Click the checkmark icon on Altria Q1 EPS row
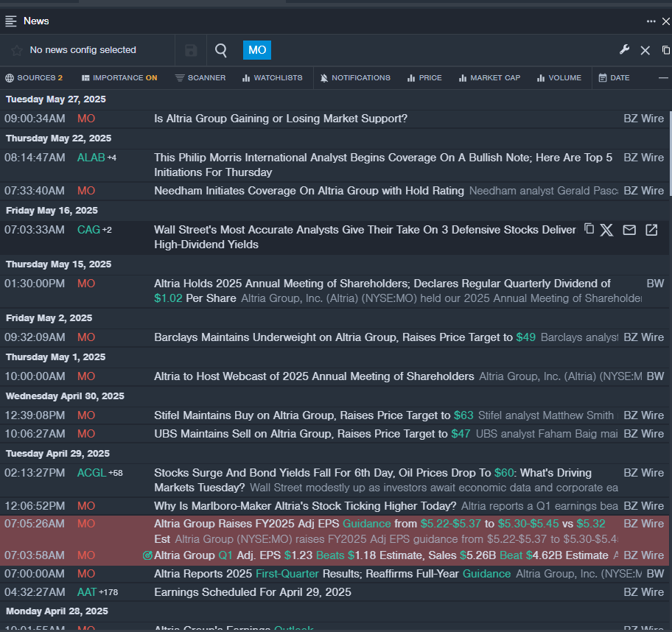672x632 pixels. click(147, 555)
